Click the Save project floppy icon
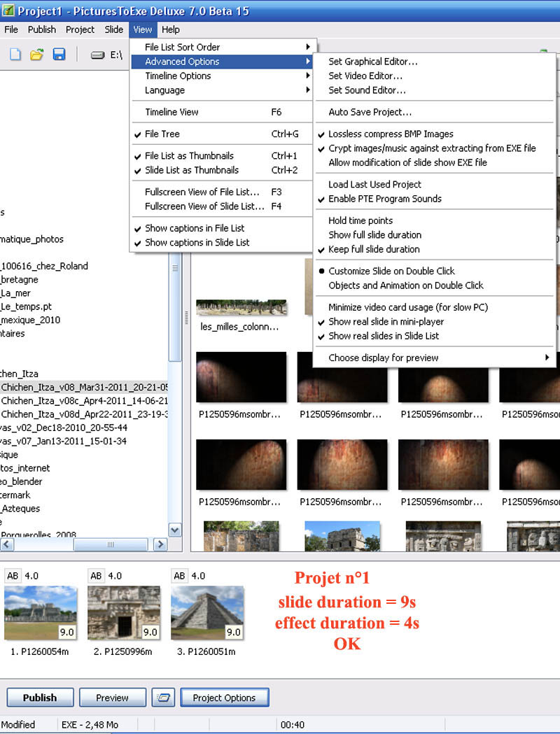Viewport: 560px width, 734px height. click(59, 55)
